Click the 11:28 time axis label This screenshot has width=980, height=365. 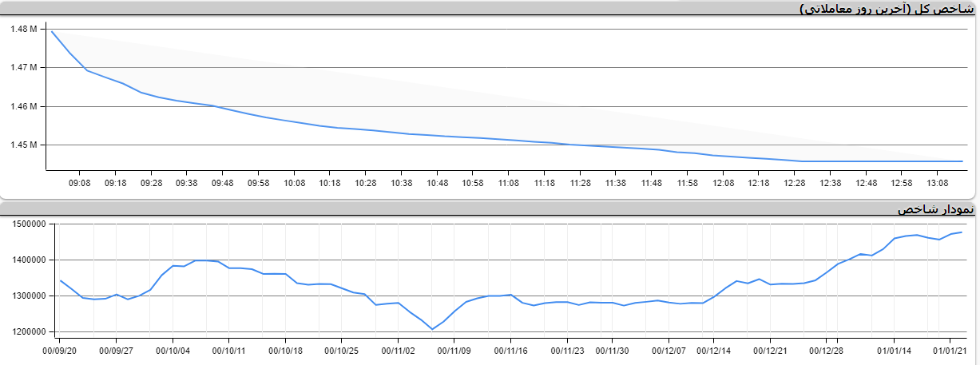[x=580, y=183]
